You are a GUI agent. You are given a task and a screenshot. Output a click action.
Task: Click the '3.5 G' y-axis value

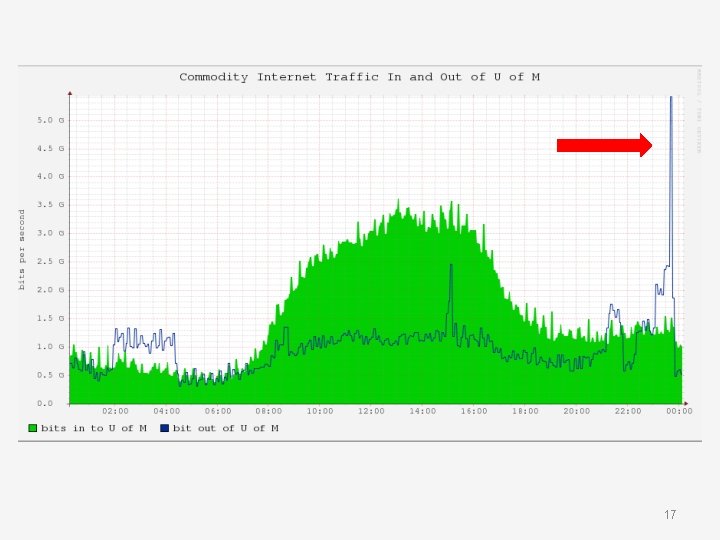(51, 205)
